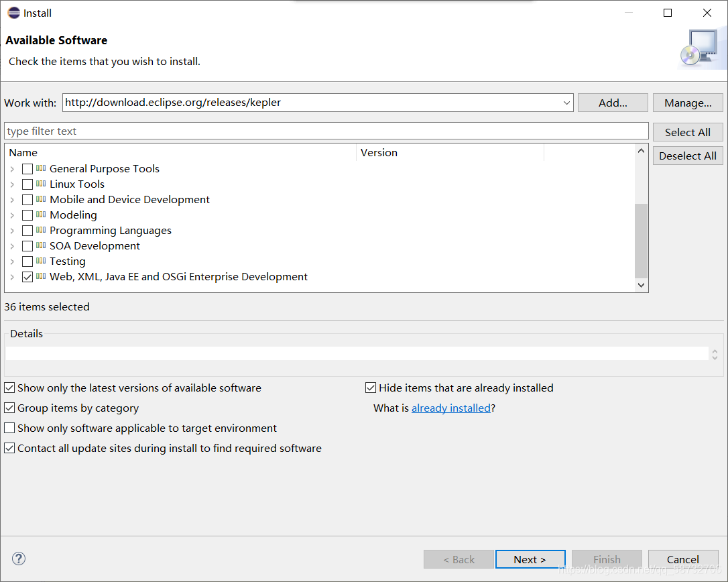
Task: Expand the Programming Languages node
Action: [12, 231]
